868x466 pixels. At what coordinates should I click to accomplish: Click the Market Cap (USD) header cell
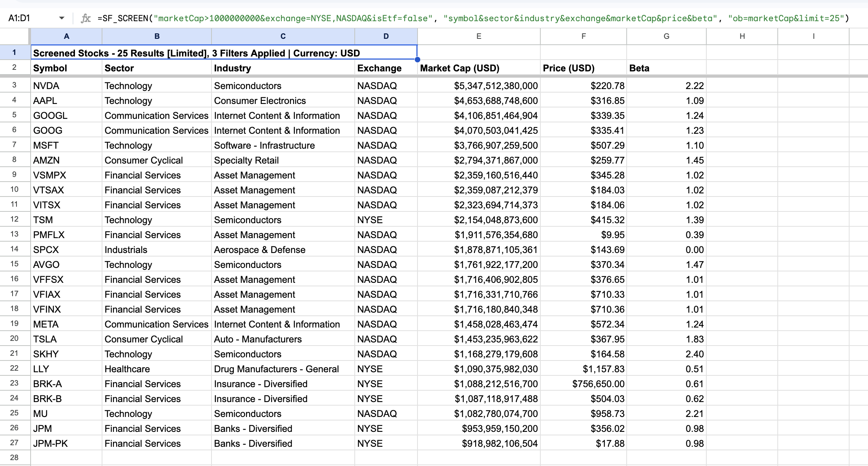tap(479, 68)
